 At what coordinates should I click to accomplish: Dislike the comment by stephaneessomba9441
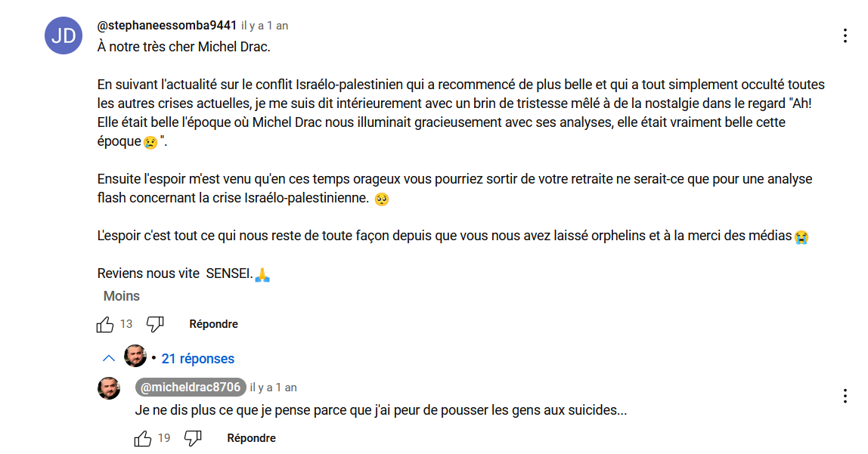155,324
